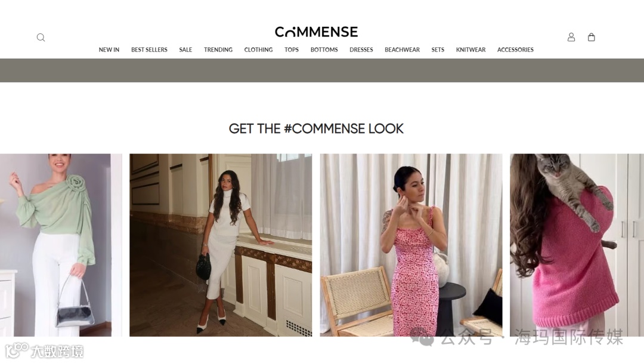Open the pink floral dress photo
The width and height of the screenshot is (644, 363).
411,245
